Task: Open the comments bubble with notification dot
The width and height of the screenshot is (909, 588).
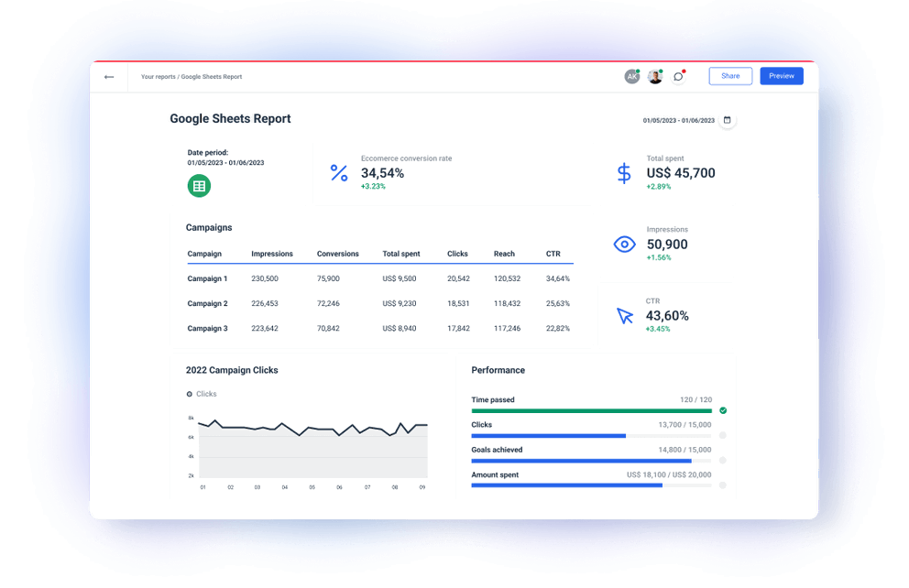Action: click(x=678, y=77)
